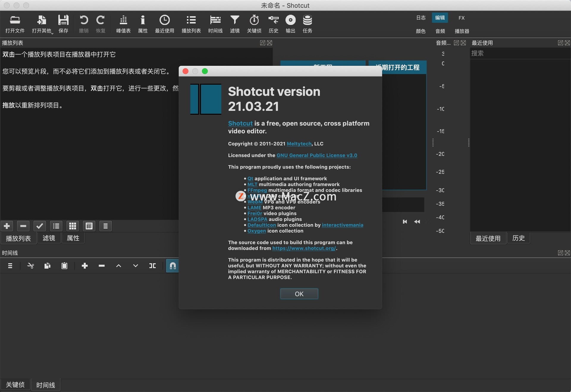Toggle the Timeline toolbar icon
Image resolution: width=571 pixels, height=392 pixels.
coord(215,24)
